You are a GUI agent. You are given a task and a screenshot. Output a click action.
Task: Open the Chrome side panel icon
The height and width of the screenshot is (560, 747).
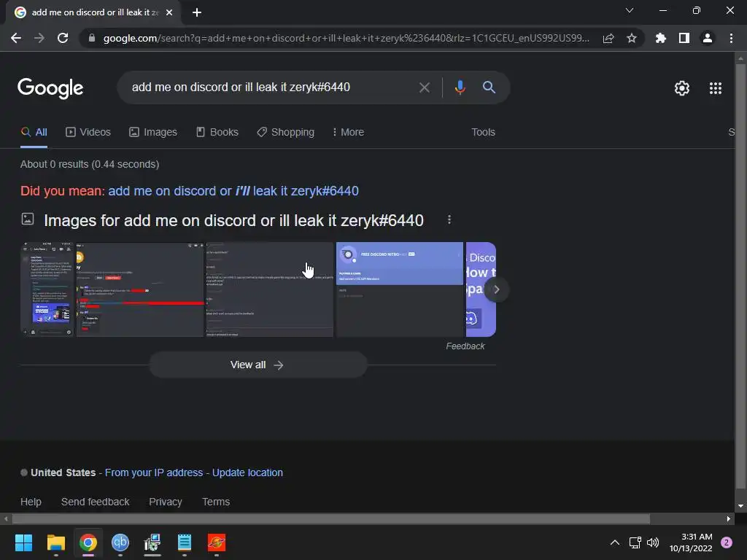684,38
